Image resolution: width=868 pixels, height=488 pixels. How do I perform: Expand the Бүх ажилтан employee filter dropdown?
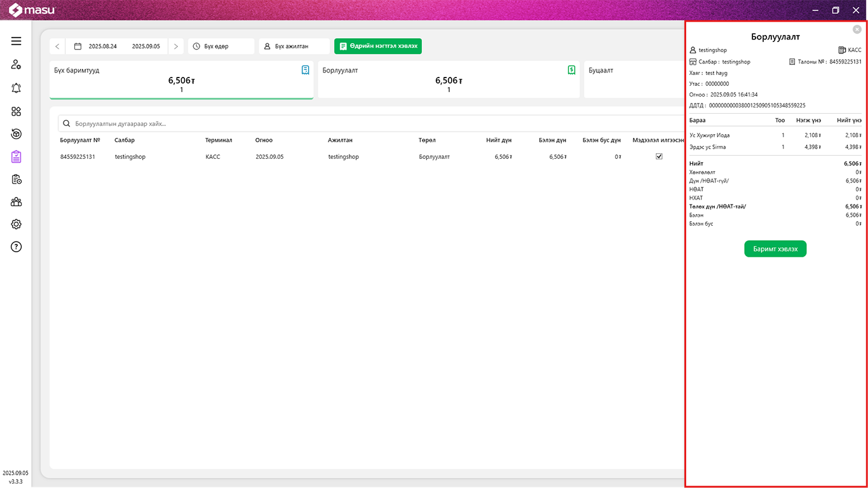click(x=294, y=46)
